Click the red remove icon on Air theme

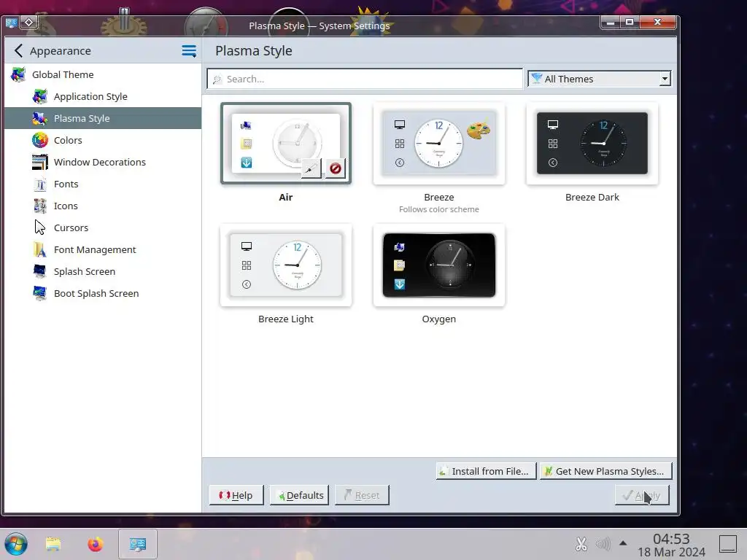[336, 168]
